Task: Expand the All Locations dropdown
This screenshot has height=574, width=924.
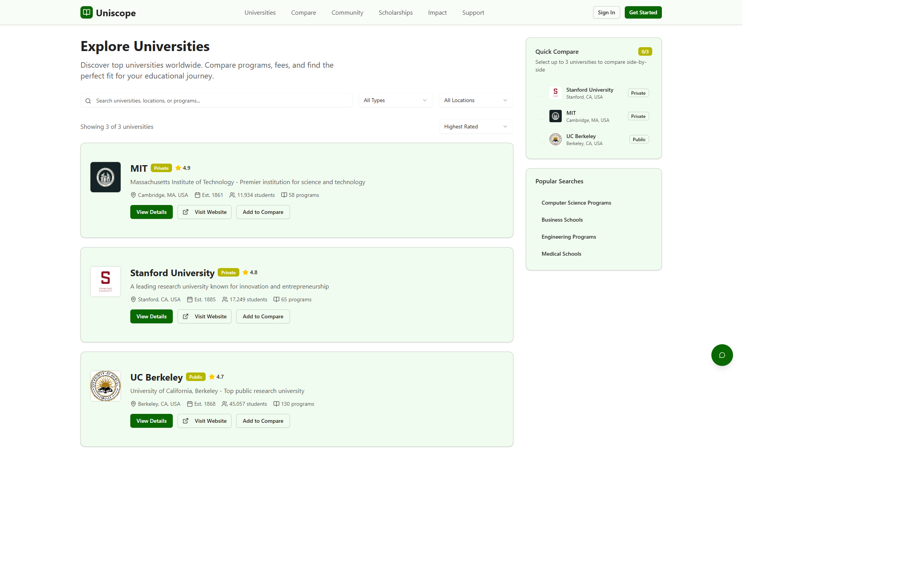Action: tap(476, 100)
